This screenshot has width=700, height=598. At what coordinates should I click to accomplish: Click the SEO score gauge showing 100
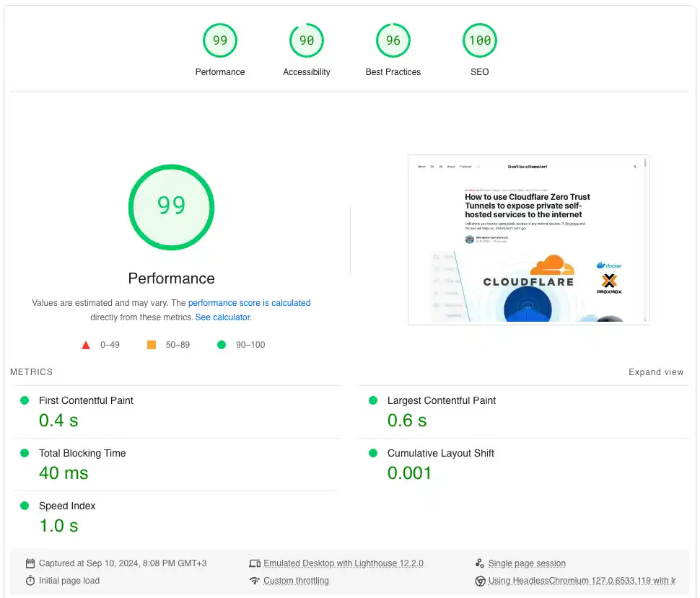[x=480, y=41]
